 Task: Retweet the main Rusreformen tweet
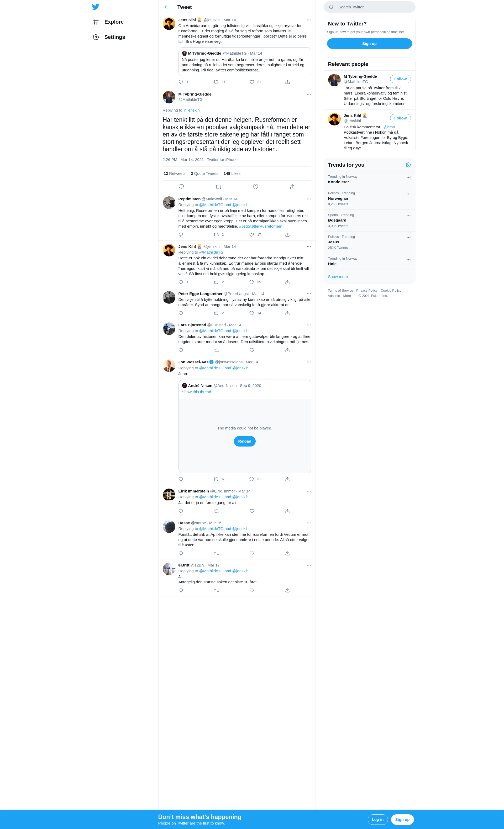(x=218, y=187)
